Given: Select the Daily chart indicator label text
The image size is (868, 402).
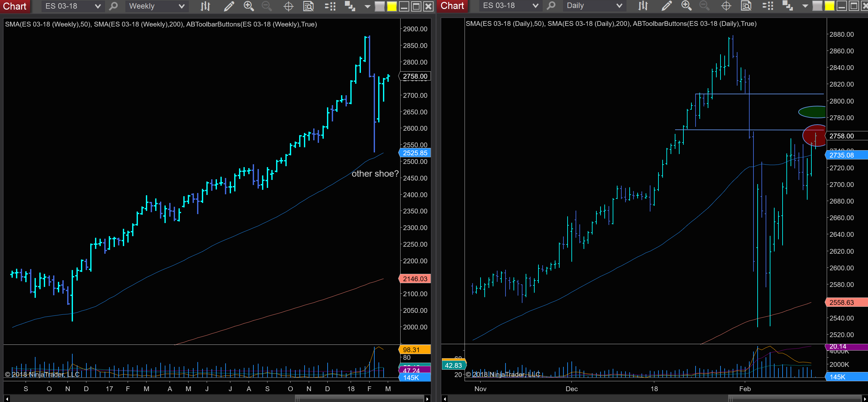Looking at the screenshot, I should (611, 24).
